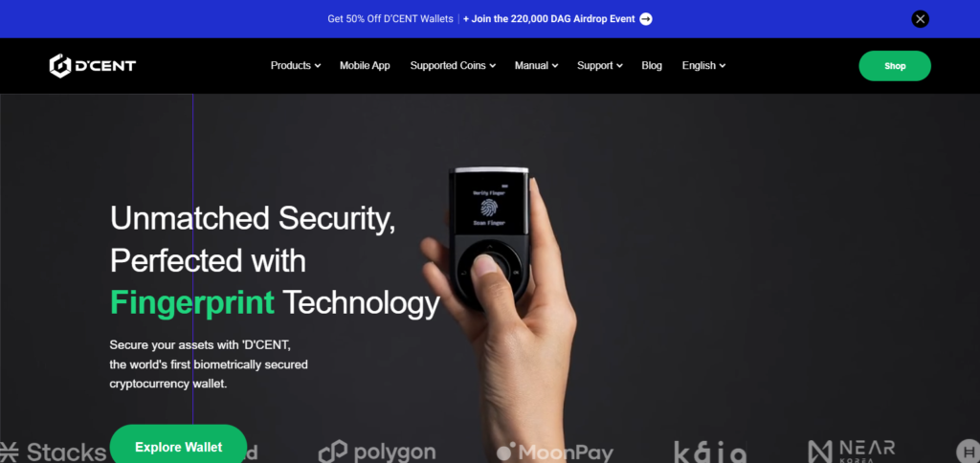Click the NEAR Korea partner logo
Image resolution: width=980 pixels, height=463 pixels.
point(851,452)
